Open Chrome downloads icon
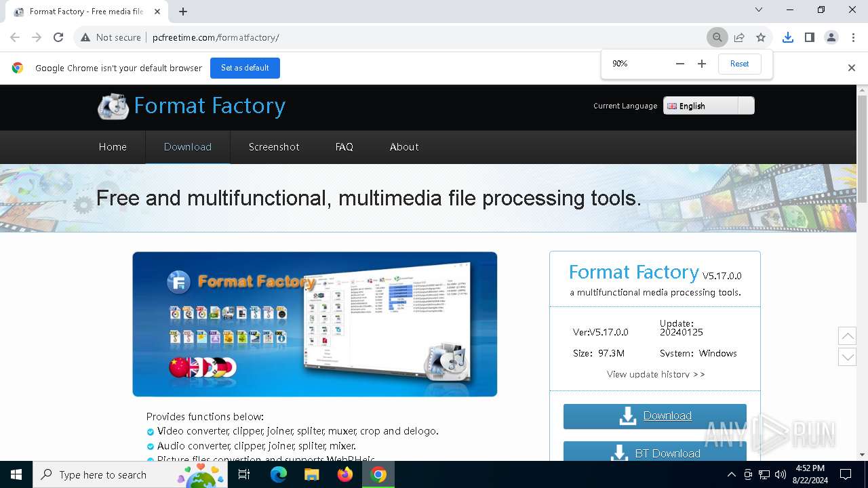The width and height of the screenshot is (868, 488). (x=787, y=37)
